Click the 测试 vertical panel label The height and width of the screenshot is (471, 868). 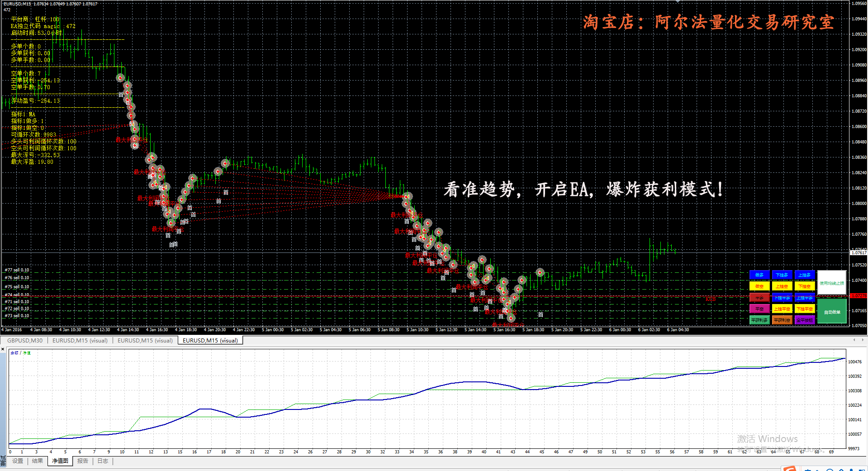(3, 461)
